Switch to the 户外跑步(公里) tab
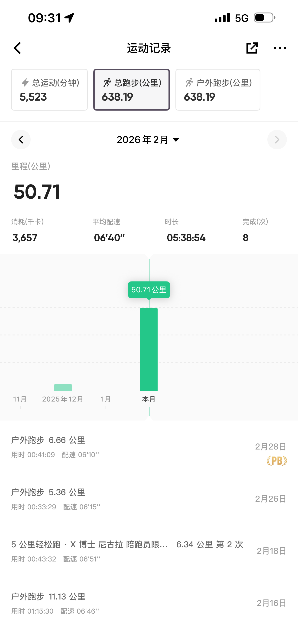This screenshot has height=644, width=298. [x=218, y=90]
